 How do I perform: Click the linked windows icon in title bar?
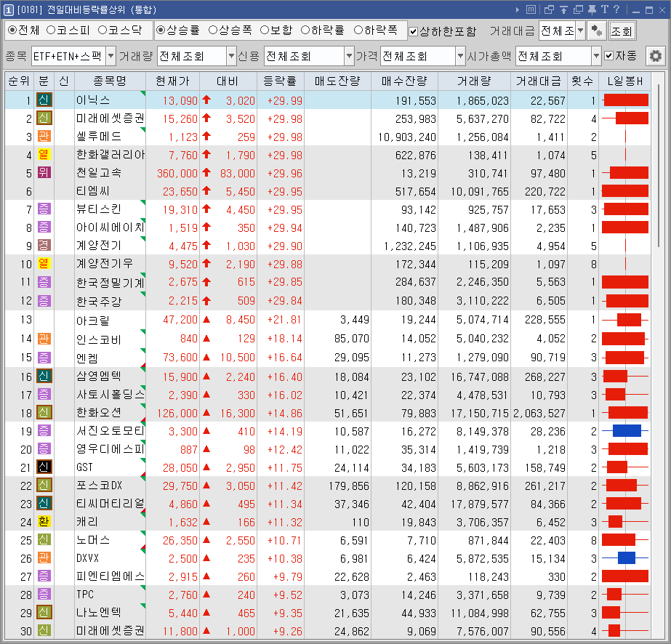click(x=549, y=9)
